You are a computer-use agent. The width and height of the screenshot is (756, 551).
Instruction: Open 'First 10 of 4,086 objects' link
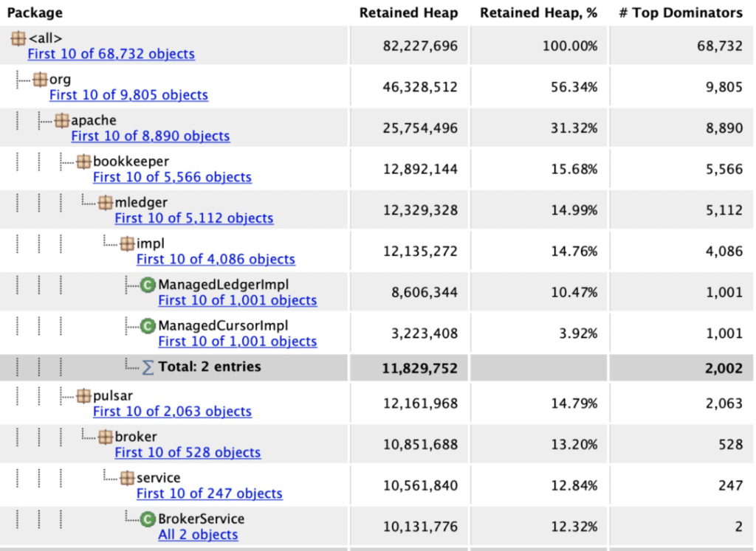click(x=216, y=259)
